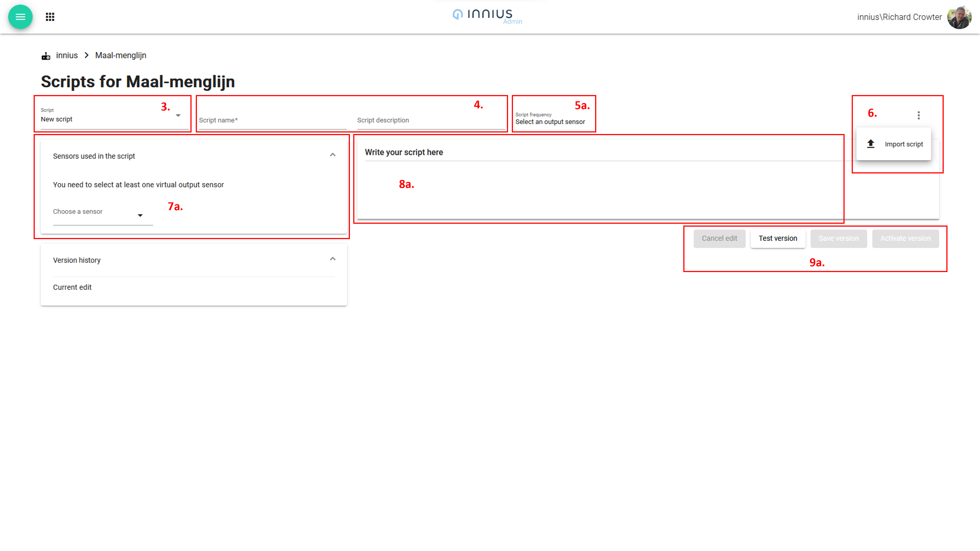The image size is (980, 551).
Task: Open the three-dot more options menu
Action: click(919, 115)
